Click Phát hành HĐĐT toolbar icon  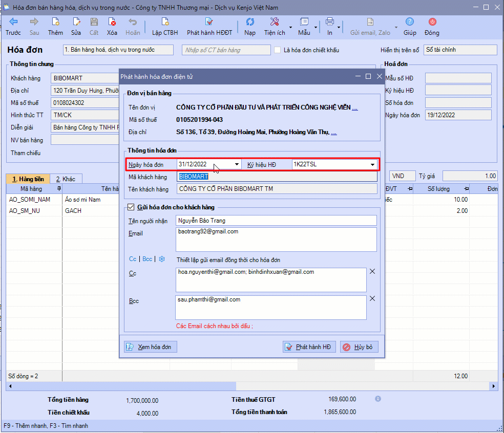209,22
